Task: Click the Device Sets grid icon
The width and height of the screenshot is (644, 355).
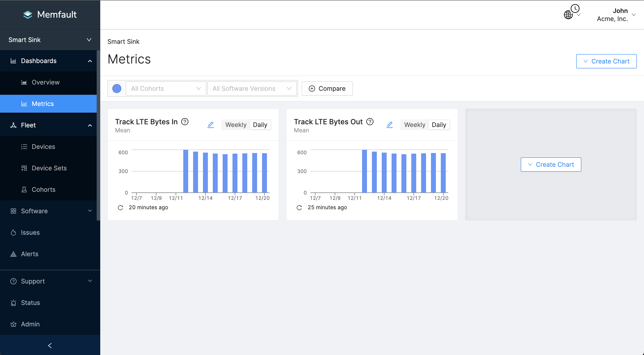Action: point(24,168)
